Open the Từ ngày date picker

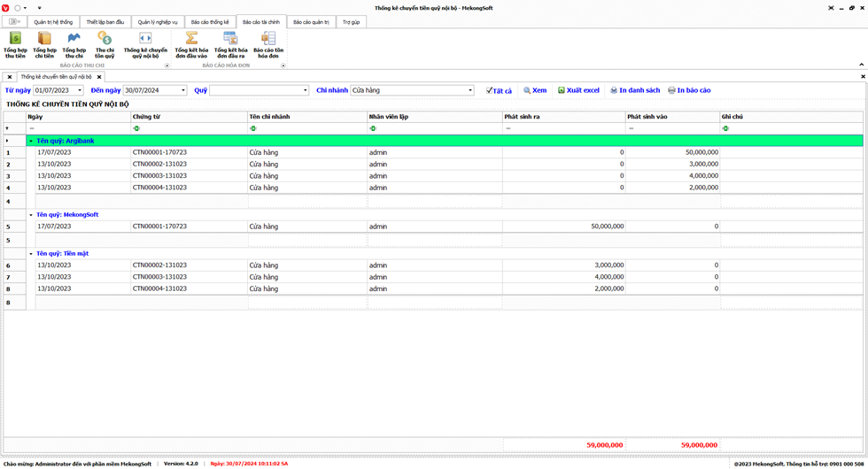click(79, 90)
